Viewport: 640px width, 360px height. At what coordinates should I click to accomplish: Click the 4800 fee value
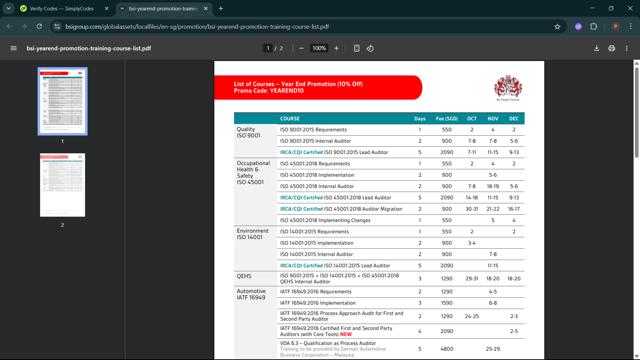coord(447,349)
